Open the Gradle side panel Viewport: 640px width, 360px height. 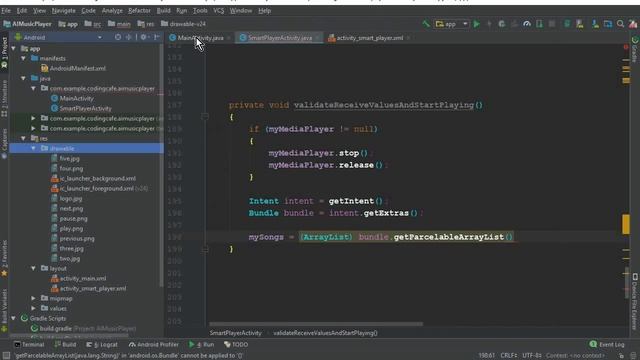point(634,49)
